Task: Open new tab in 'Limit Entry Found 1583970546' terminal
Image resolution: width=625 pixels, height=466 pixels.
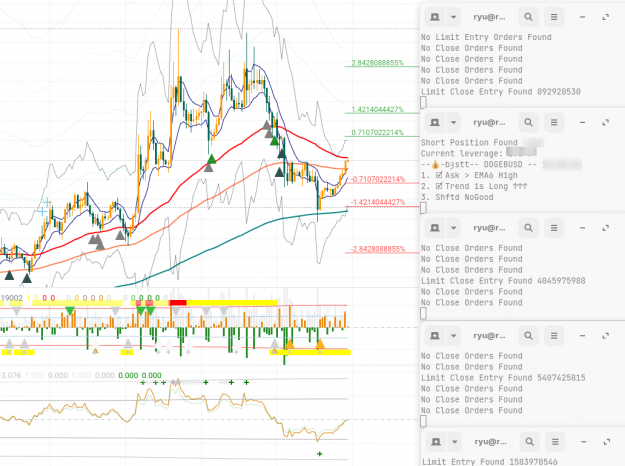Action: pyautogui.click(x=436, y=442)
